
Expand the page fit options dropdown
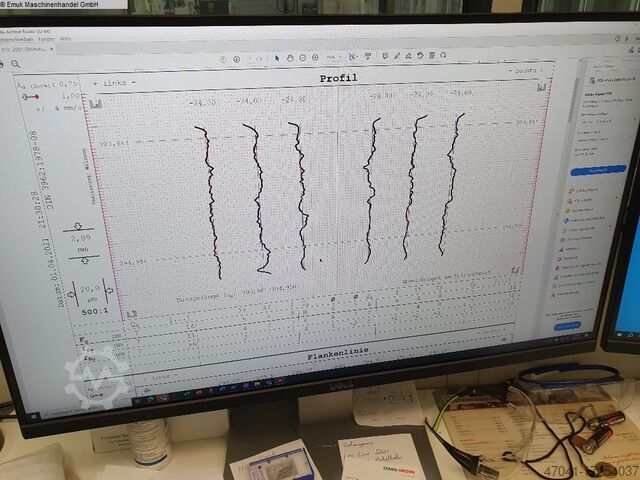pyautogui.click(x=357, y=57)
